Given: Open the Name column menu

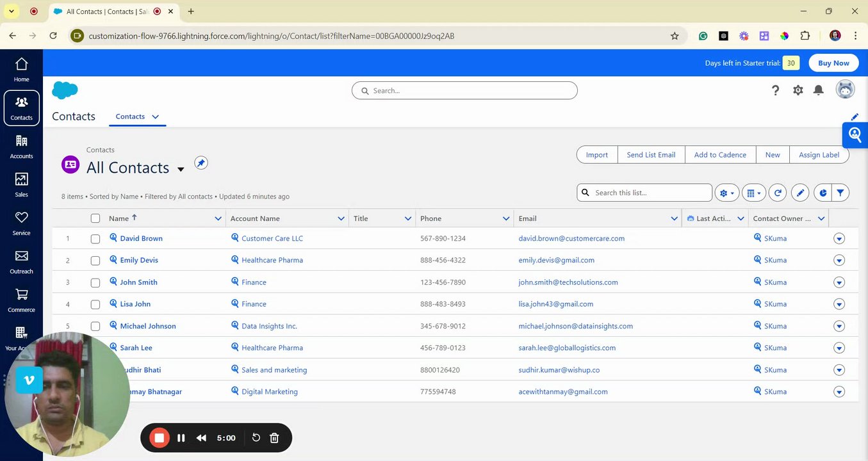Looking at the screenshot, I should tap(218, 218).
